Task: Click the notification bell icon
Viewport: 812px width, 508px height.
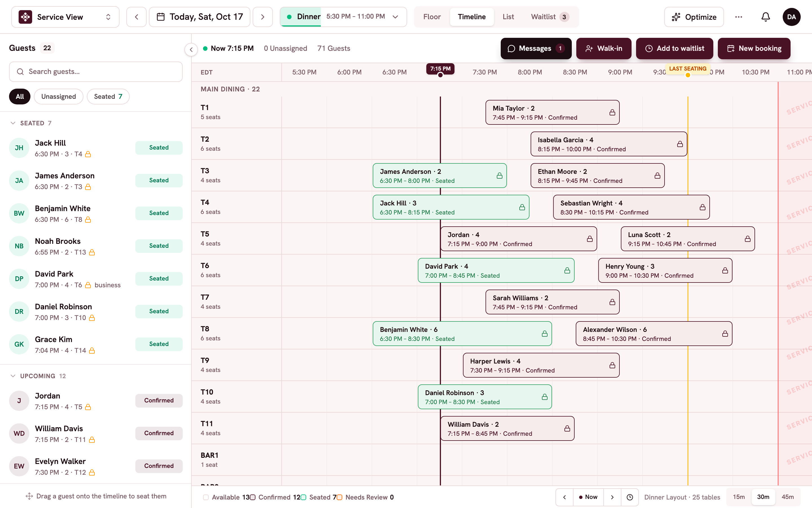Action: (765, 17)
